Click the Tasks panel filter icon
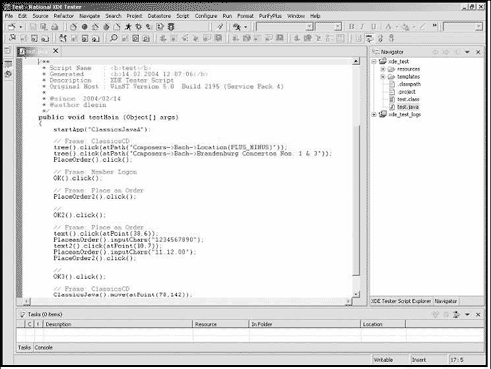 [x=456, y=314]
